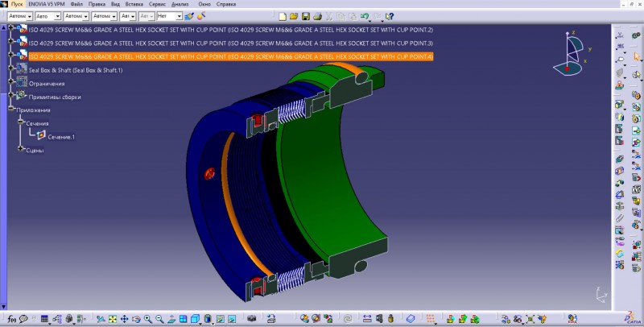Select the Pan view tool
This screenshot has height=327, width=644.
(125, 319)
